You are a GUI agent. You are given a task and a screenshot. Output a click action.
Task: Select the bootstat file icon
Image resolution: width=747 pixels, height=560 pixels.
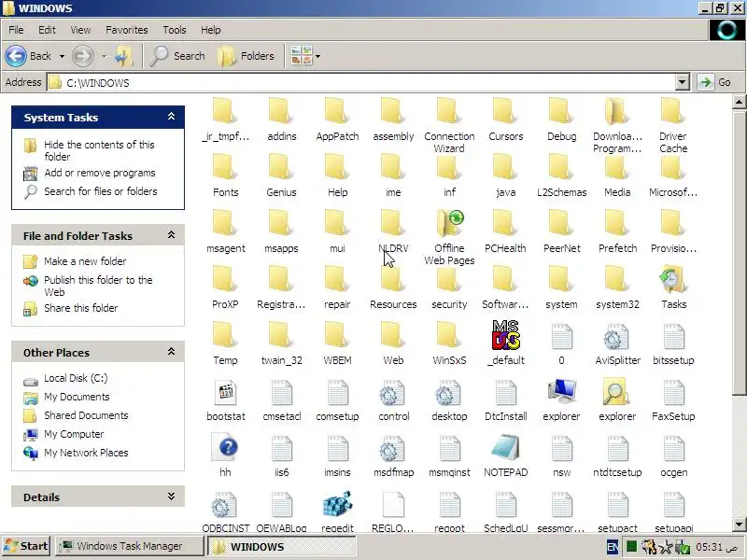pos(225,392)
